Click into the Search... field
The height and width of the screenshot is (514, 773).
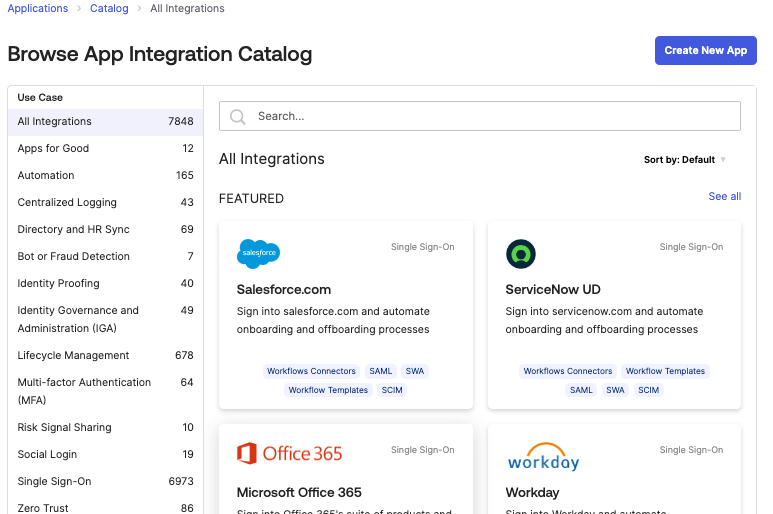pos(480,116)
